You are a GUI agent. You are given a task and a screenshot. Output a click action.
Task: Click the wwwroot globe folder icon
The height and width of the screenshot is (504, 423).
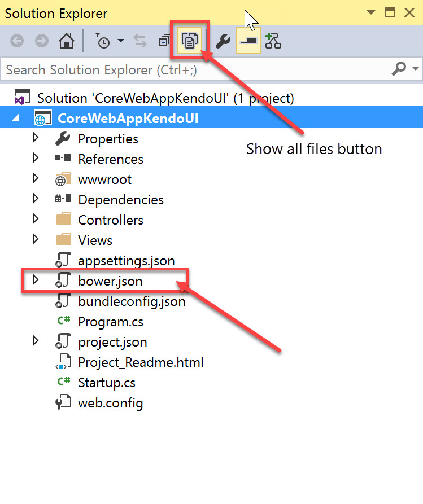tap(63, 179)
